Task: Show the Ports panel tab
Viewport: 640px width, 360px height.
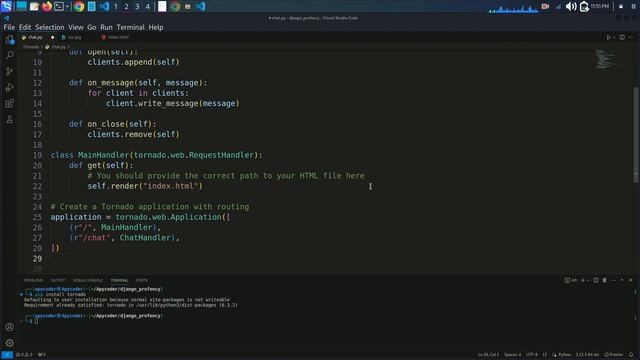Action: [142, 280]
